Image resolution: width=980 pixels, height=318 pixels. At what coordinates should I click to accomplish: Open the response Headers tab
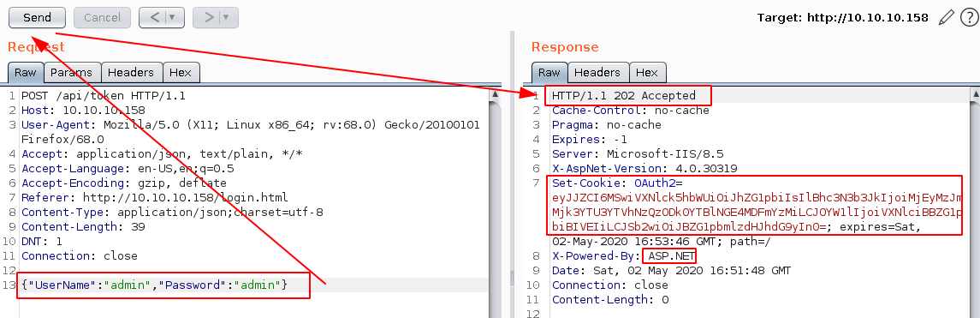pyautogui.click(x=597, y=72)
